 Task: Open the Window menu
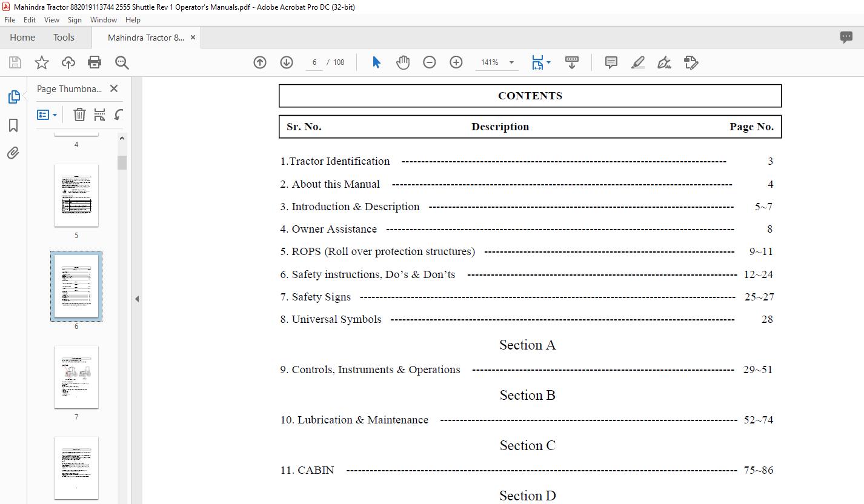pos(104,20)
